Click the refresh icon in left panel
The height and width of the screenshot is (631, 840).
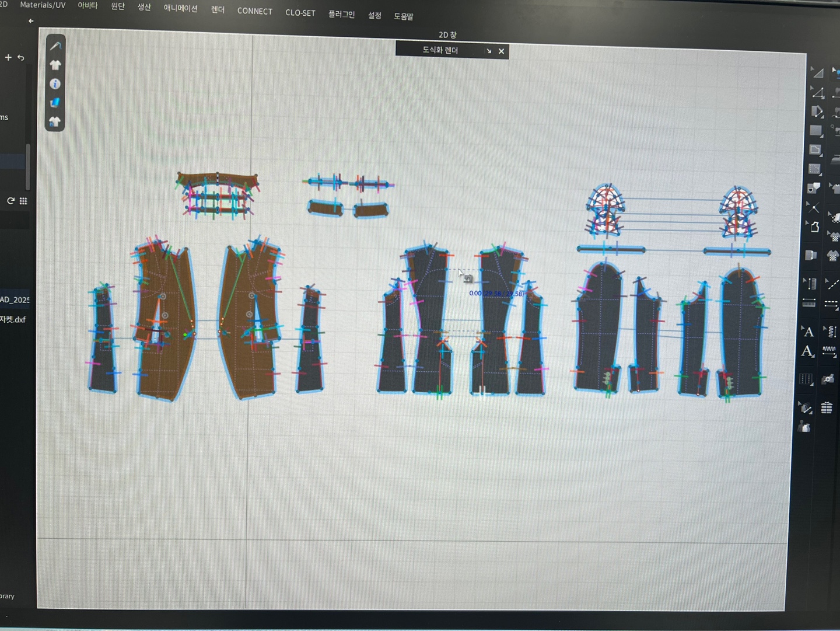[10, 201]
